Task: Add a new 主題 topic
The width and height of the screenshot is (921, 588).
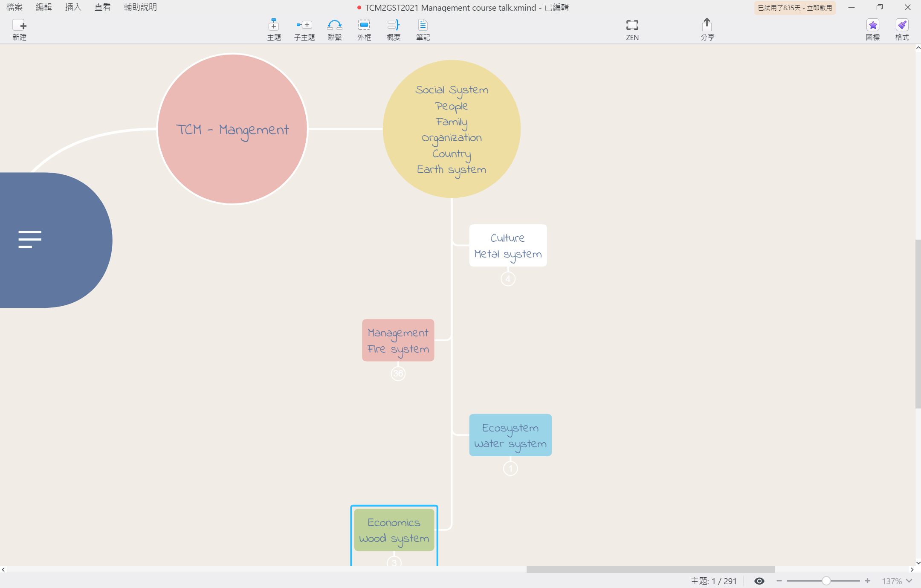Action: [x=274, y=29]
